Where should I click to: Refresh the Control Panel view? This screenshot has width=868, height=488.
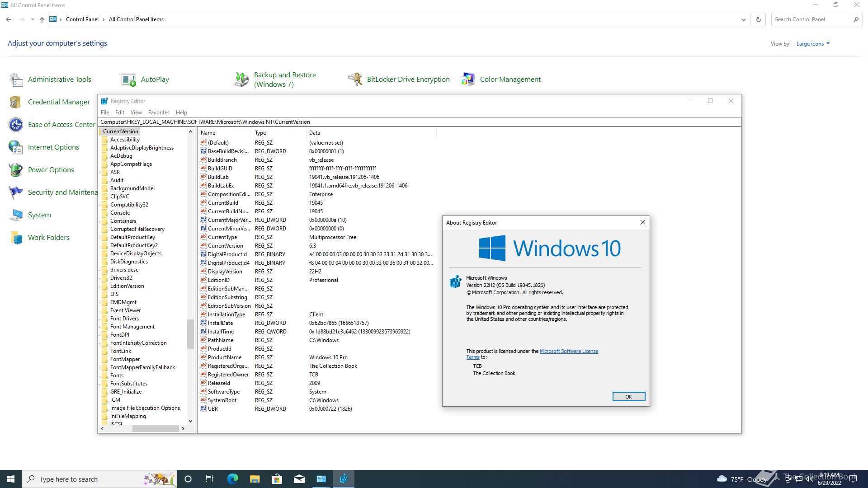[x=759, y=19]
